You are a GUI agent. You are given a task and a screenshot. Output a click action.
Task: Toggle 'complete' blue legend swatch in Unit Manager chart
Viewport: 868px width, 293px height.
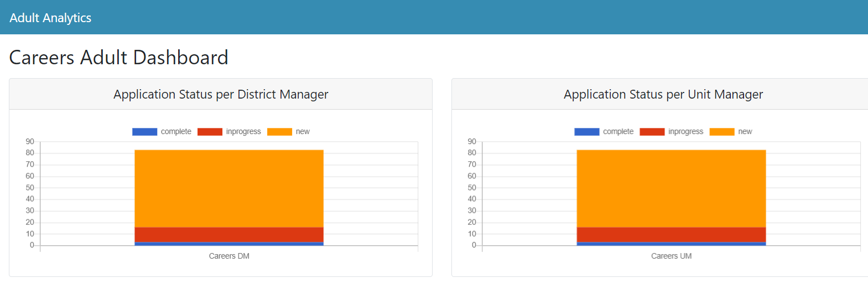[x=586, y=132]
